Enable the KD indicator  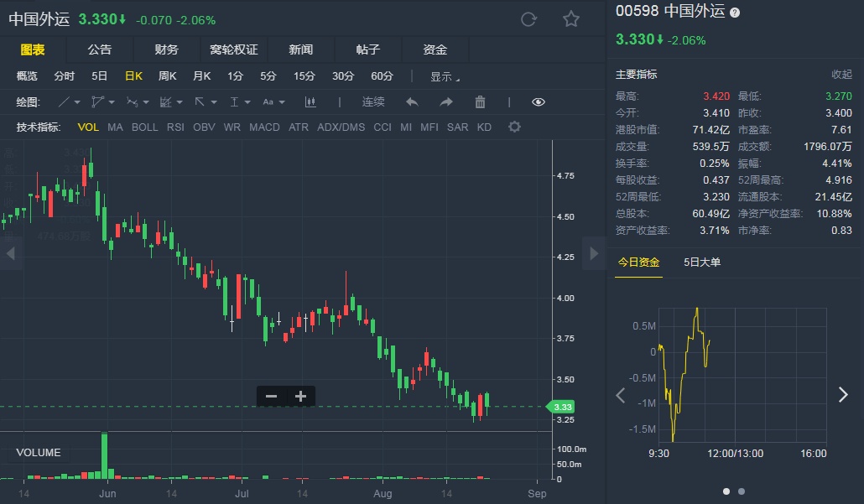point(484,127)
